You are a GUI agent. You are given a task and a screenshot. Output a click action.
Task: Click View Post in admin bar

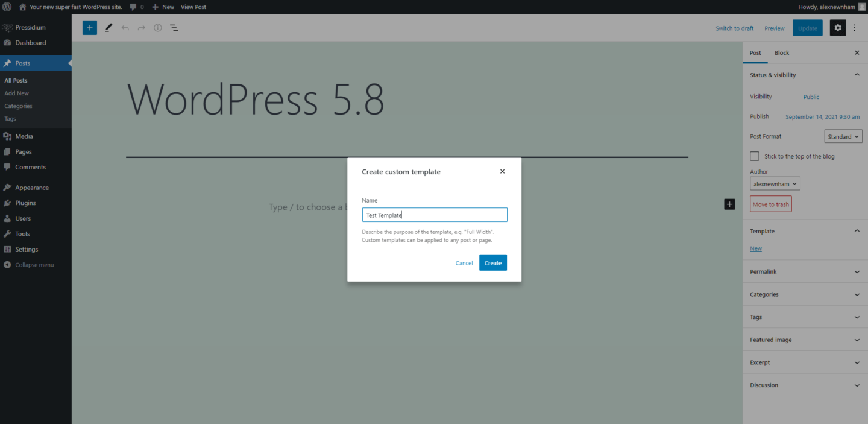(x=193, y=7)
